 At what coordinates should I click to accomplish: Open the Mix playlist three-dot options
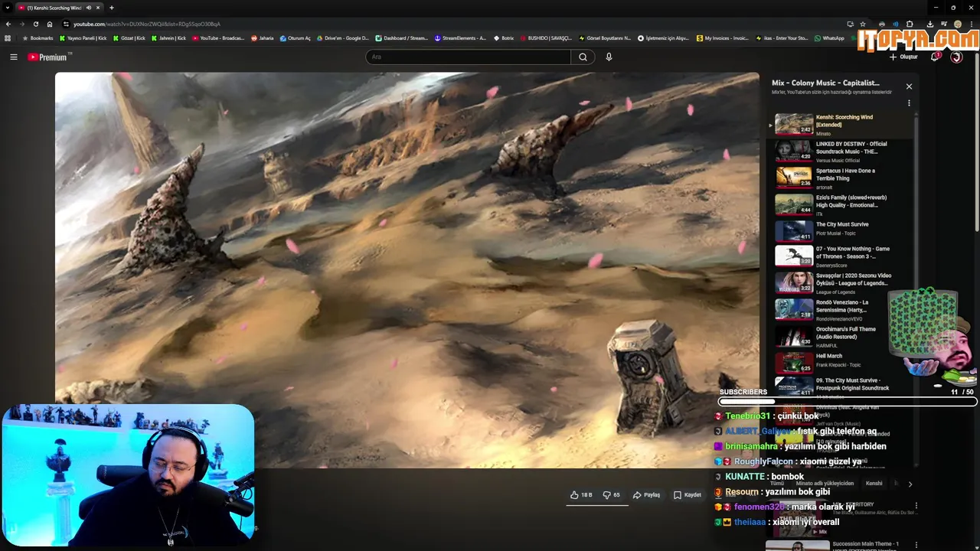909,103
